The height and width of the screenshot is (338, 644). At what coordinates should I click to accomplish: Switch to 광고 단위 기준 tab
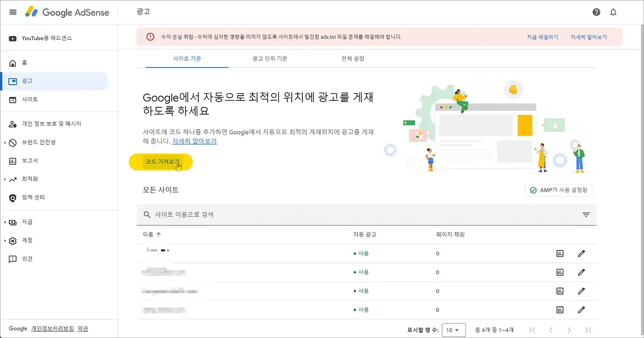pyautogui.click(x=270, y=58)
